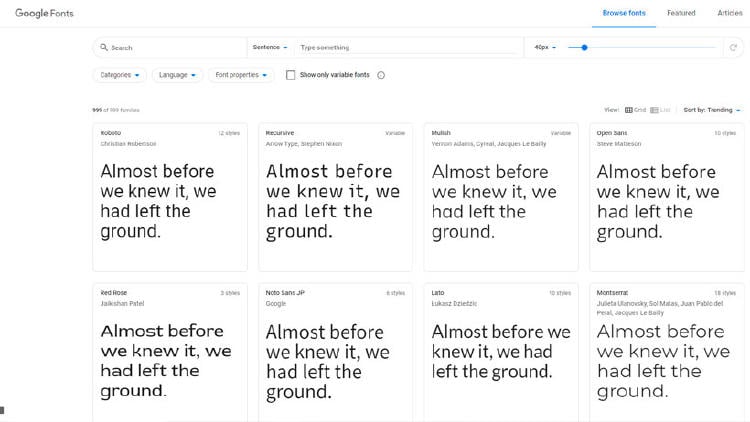Switch to Grid view

tap(635, 109)
